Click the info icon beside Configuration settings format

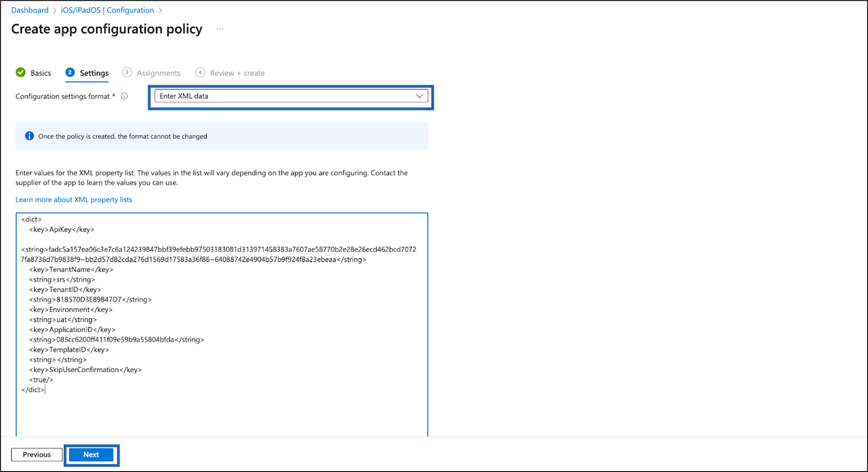point(124,96)
